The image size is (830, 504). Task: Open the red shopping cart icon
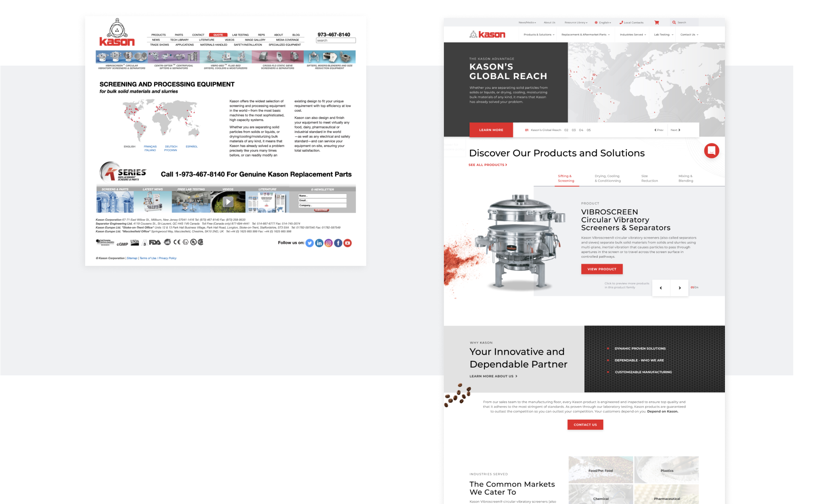(x=657, y=22)
